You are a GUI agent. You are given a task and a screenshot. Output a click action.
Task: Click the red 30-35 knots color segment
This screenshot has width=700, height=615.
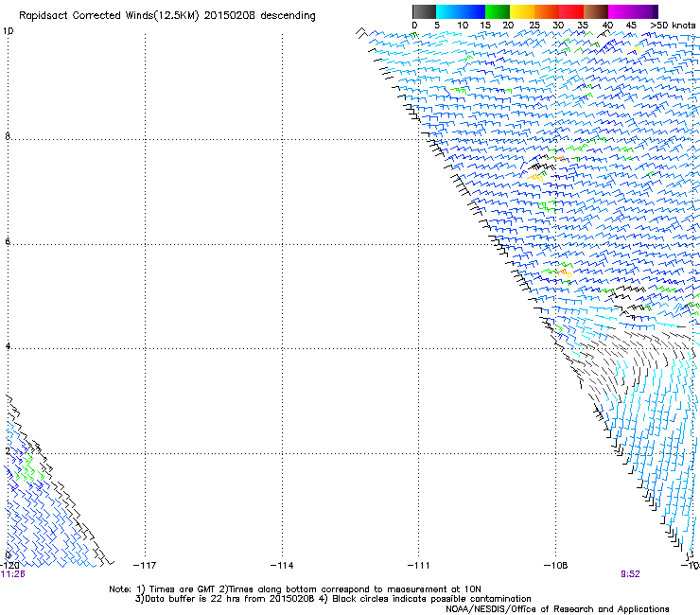tap(571, 11)
